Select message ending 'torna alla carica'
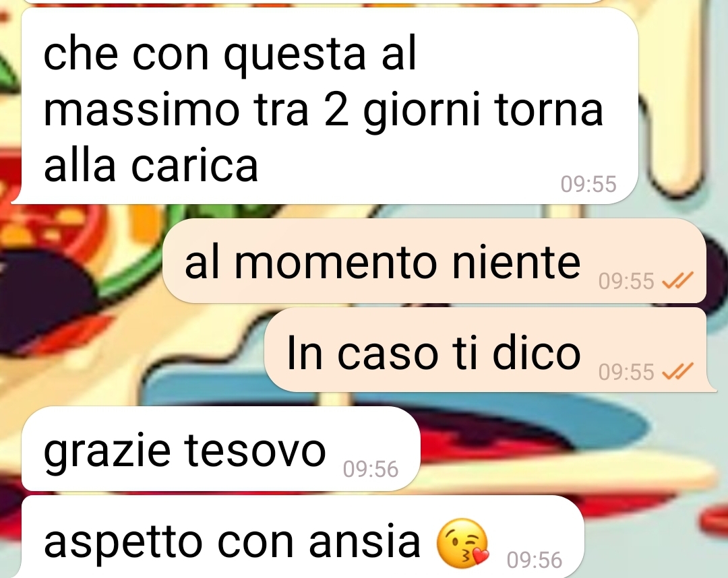 pyautogui.click(x=330, y=106)
